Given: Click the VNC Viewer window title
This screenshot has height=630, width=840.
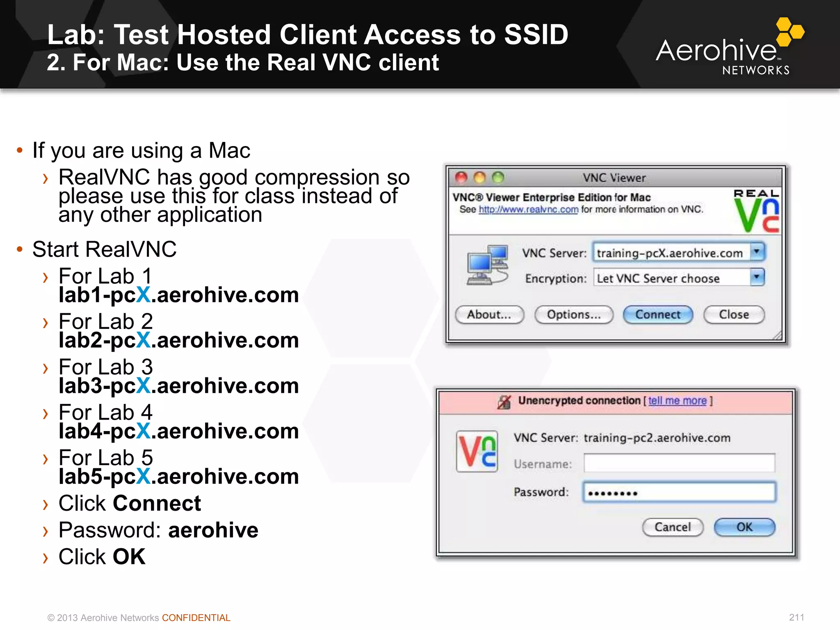Looking at the screenshot, I should click(x=614, y=178).
